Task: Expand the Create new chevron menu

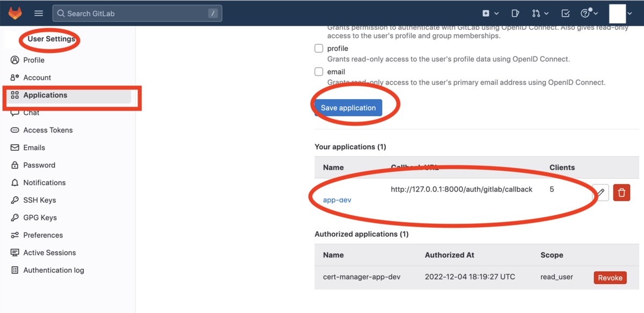Action: pos(497,13)
